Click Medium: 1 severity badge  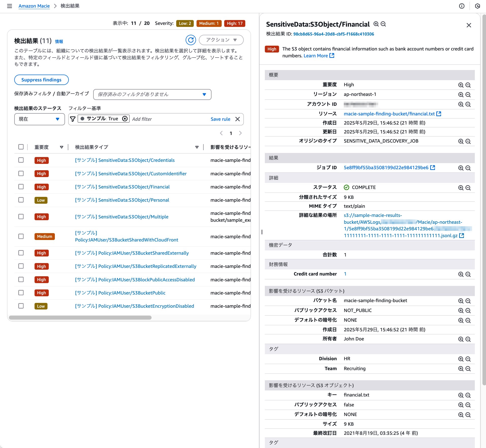click(209, 23)
